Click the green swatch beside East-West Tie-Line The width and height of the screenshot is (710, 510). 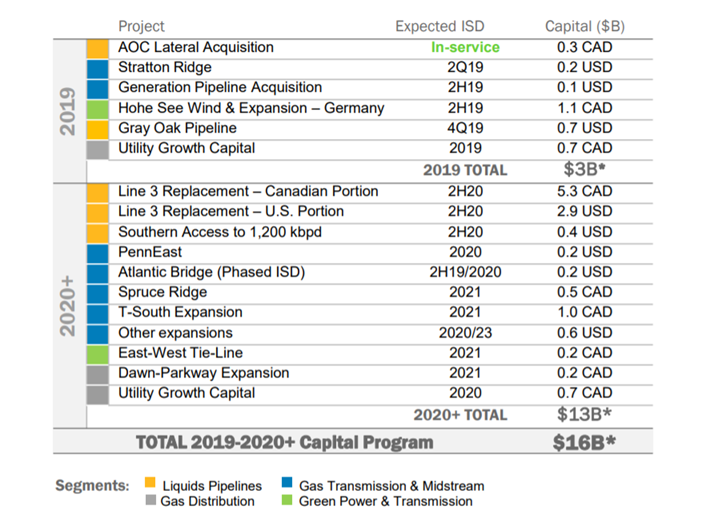click(x=98, y=354)
